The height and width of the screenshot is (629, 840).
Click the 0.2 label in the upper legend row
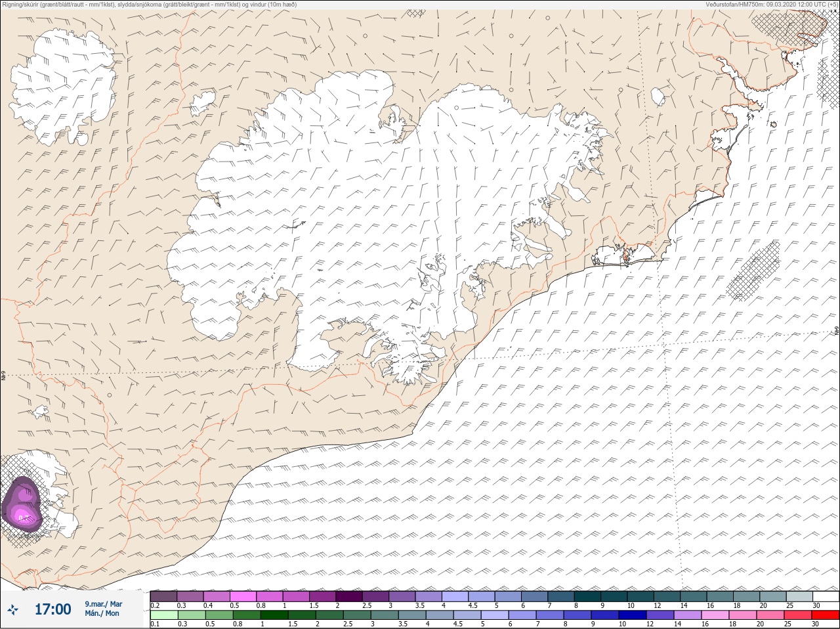click(x=155, y=605)
